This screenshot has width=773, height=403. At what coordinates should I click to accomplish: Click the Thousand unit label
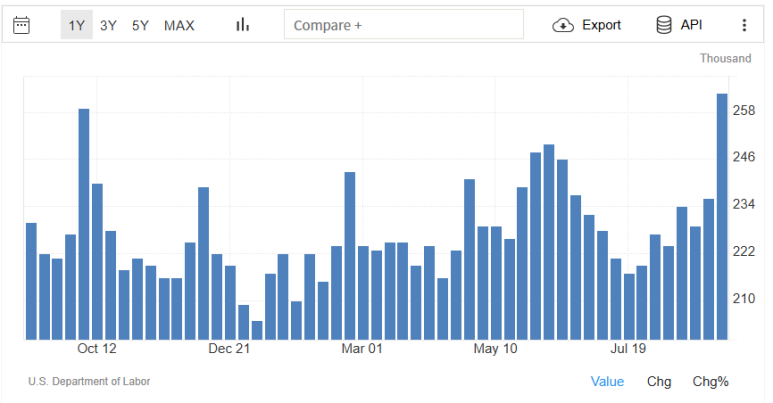tap(725, 59)
